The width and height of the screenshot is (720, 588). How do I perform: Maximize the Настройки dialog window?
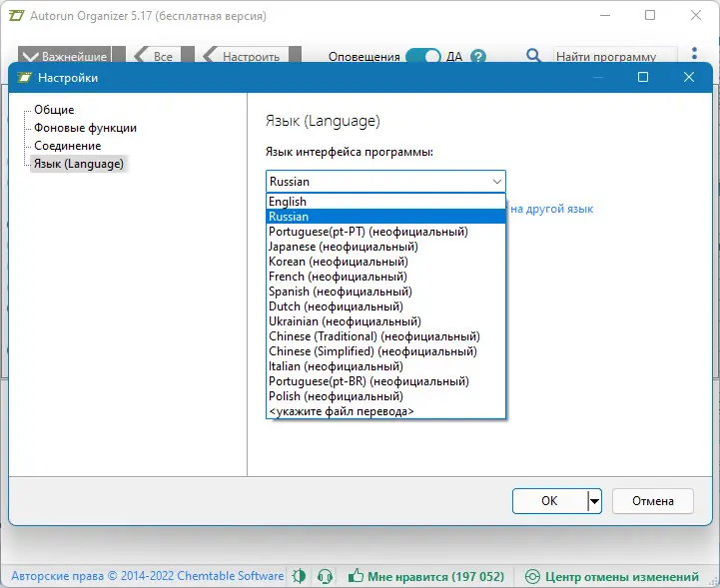tap(643, 77)
